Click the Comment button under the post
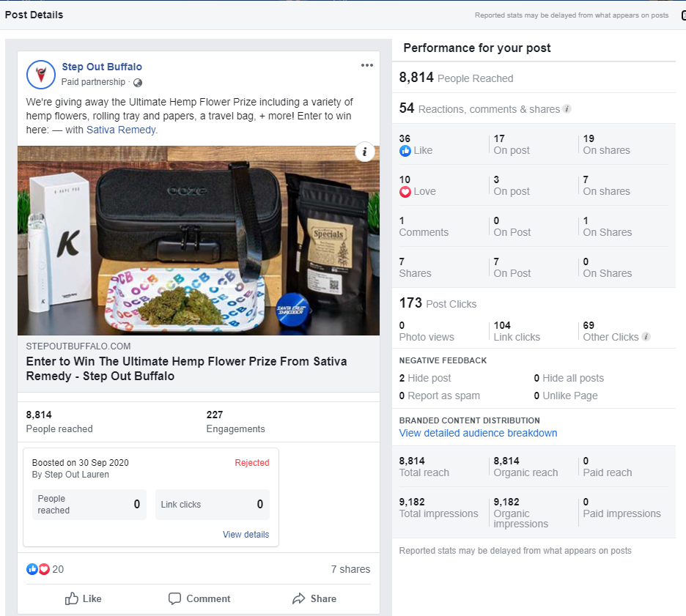Screen dimensions: 686x616 point(199,598)
